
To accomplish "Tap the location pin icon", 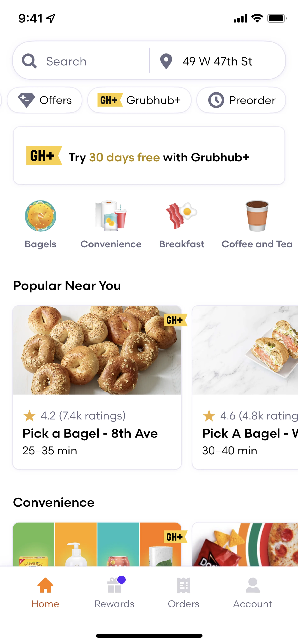I will (x=166, y=61).
